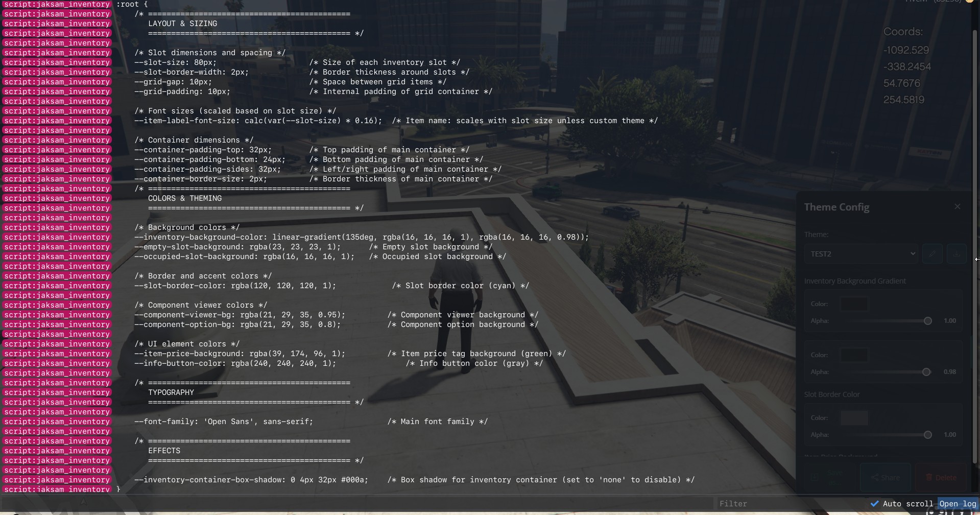Click the red Delete theme button
This screenshot has width=980, height=515.
(x=941, y=477)
